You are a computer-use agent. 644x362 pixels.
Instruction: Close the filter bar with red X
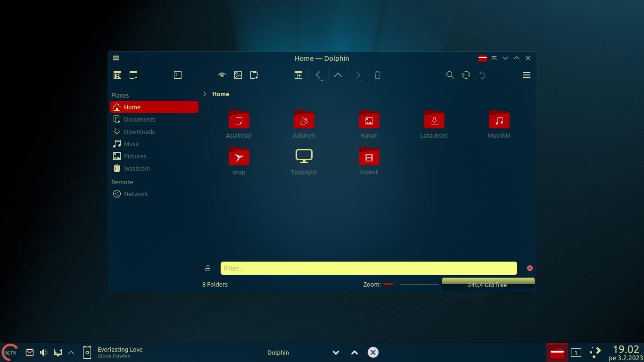(529, 268)
